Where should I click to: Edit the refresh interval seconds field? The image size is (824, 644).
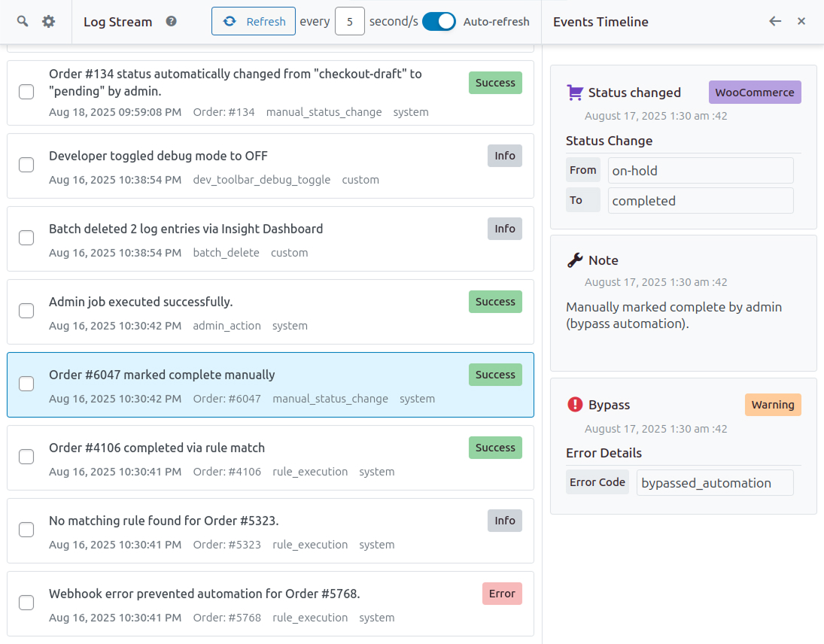point(350,22)
